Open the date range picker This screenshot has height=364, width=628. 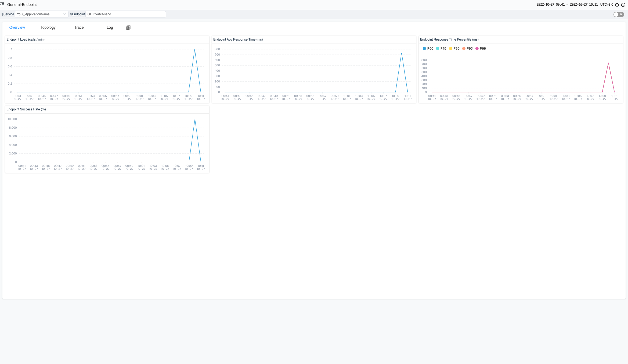567,5
